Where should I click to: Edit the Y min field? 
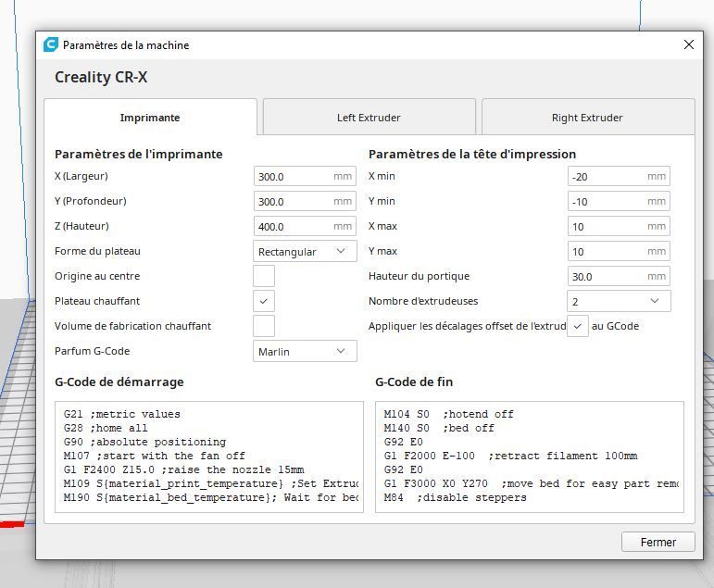coord(619,201)
